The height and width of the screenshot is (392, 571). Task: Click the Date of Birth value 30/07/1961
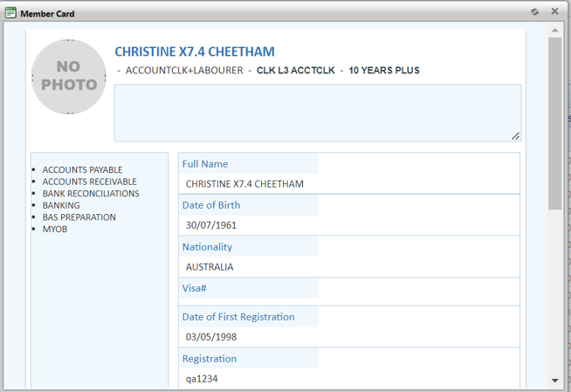(x=211, y=225)
